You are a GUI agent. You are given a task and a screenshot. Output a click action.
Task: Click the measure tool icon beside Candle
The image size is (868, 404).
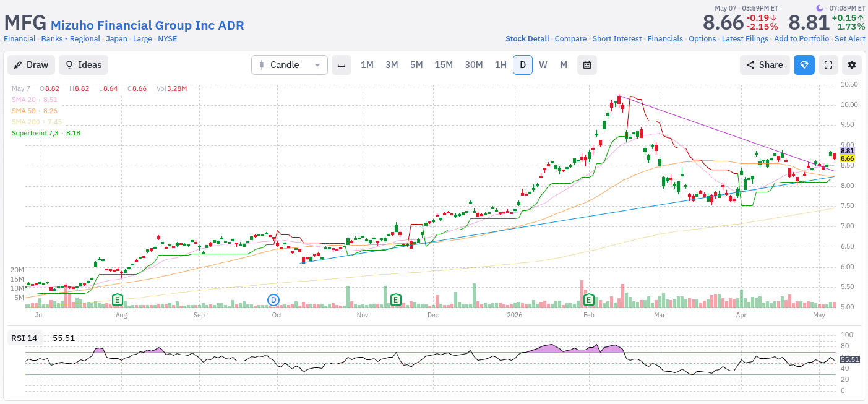pos(342,65)
